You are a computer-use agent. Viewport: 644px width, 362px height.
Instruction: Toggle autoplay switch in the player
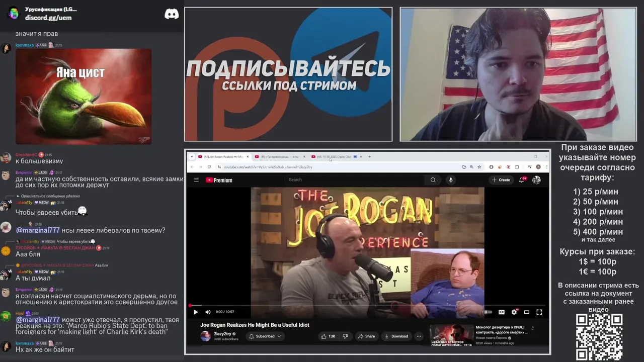(488, 312)
